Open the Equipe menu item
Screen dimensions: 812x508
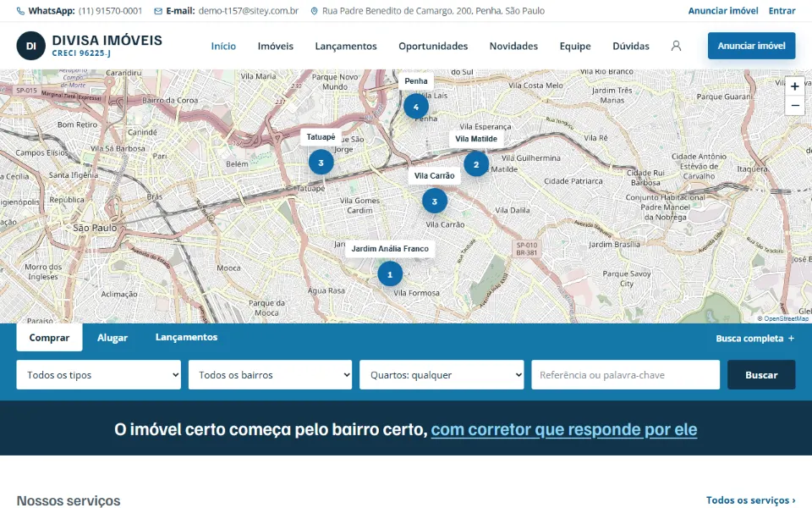click(x=575, y=46)
